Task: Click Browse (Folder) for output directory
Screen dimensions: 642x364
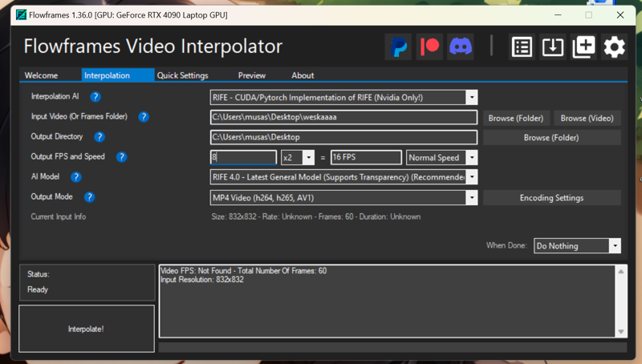Action: pos(551,138)
